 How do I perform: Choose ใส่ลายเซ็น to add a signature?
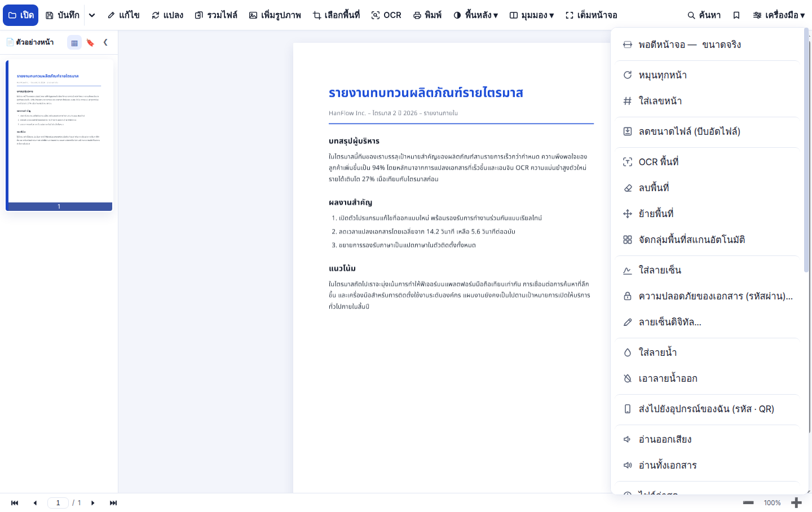pyautogui.click(x=707, y=270)
